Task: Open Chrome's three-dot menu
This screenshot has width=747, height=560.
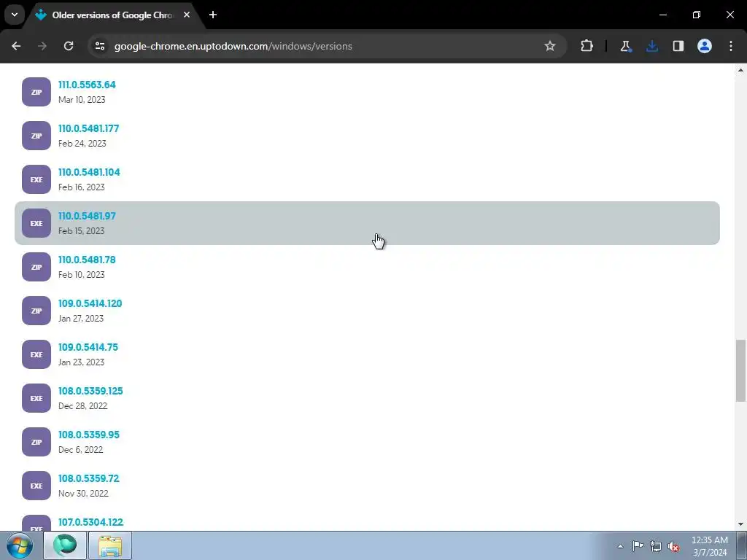Action: point(731,46)
